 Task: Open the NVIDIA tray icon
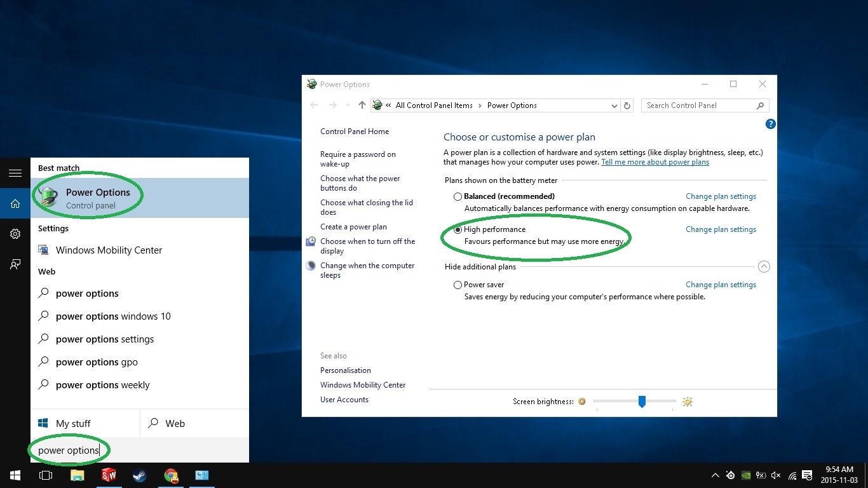(746, 475)
